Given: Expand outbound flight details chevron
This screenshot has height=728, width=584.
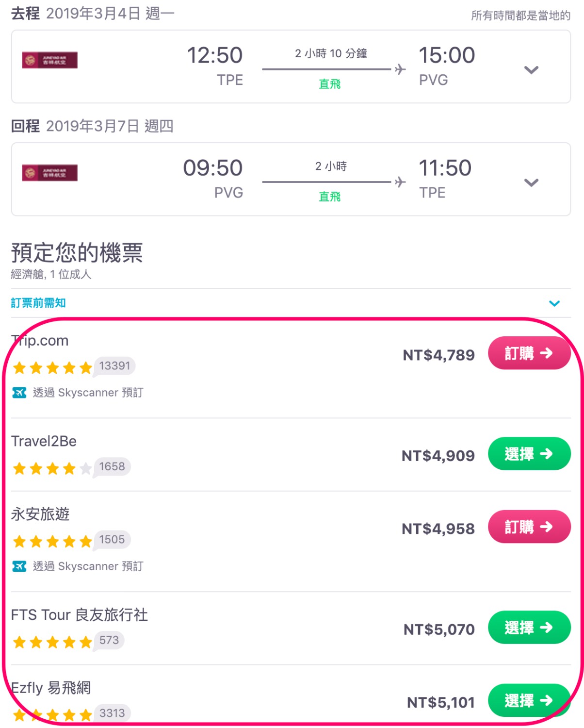Looking at the screenshot, I should click(532, 70).
